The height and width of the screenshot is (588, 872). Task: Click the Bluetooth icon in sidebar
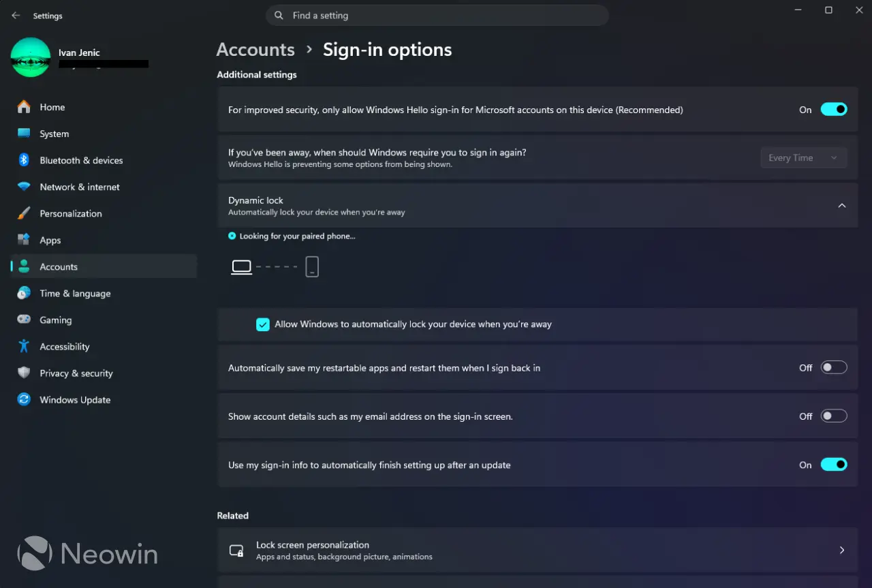click(24, 160)
